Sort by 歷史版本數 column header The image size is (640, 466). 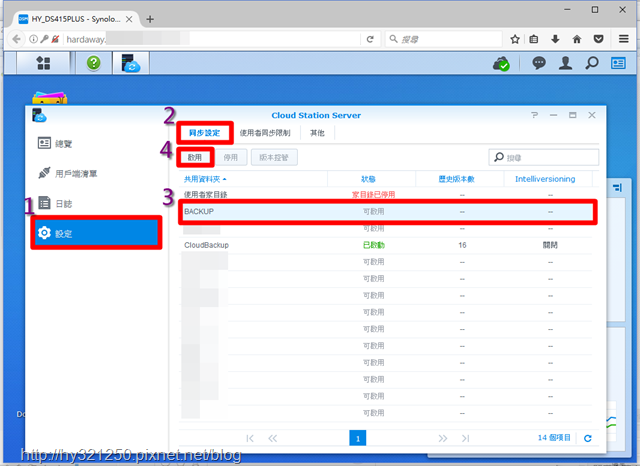point(460,179)
